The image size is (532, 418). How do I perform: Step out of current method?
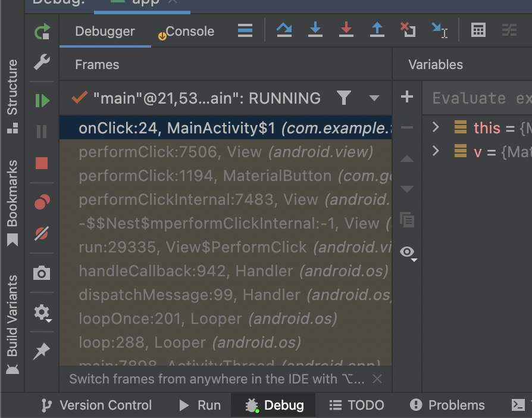(377, 30)
